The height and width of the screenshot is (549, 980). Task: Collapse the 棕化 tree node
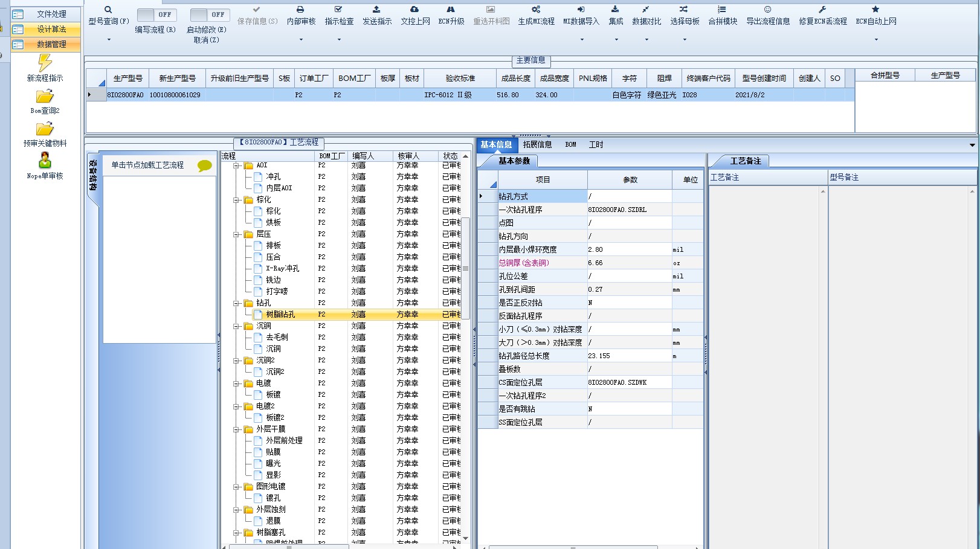pos(237,200)
